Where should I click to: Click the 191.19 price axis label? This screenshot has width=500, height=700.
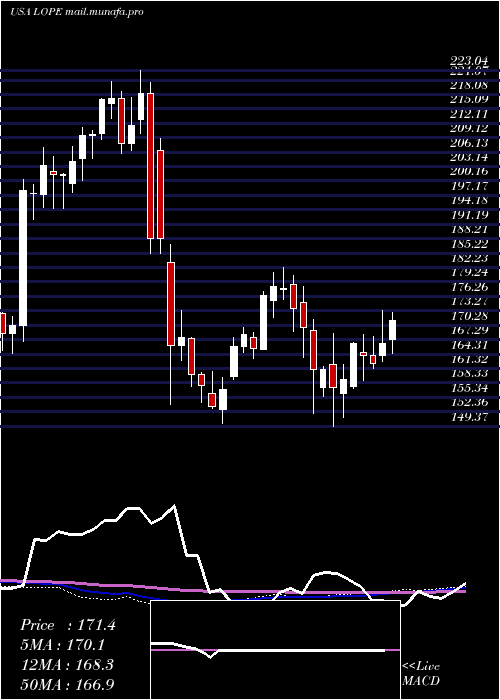[x=468, y=214]
